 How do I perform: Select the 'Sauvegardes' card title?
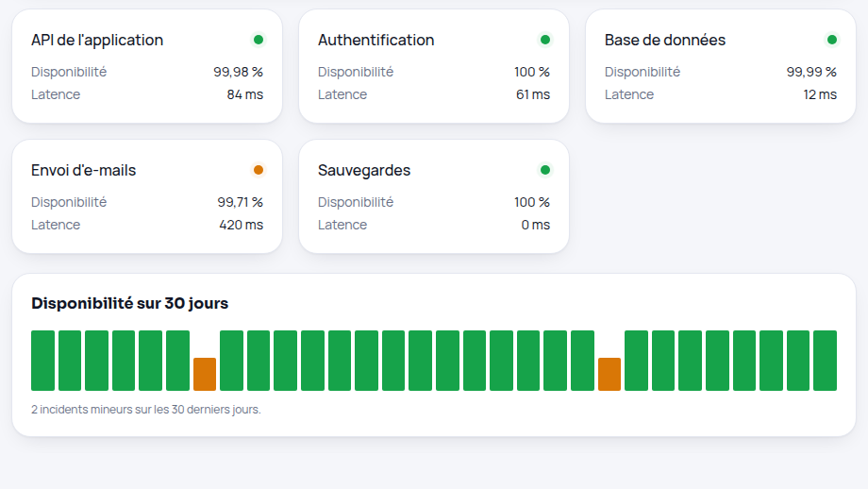point(364,170)
